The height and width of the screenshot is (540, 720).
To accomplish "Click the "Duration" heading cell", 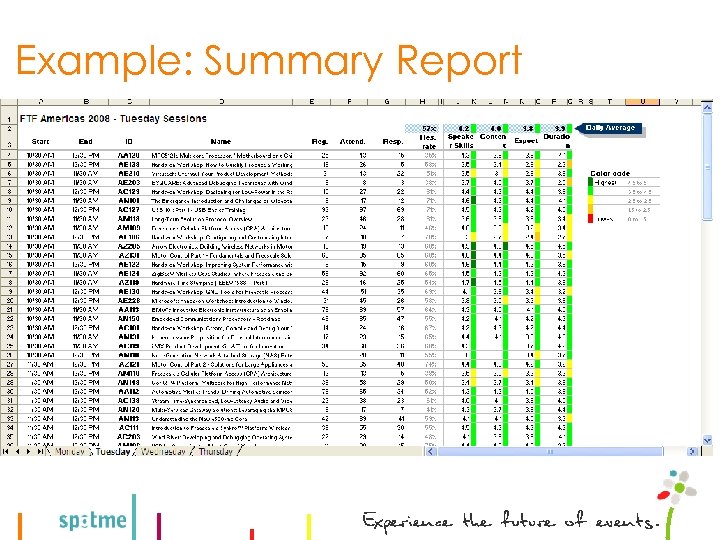I will point(557,140).
